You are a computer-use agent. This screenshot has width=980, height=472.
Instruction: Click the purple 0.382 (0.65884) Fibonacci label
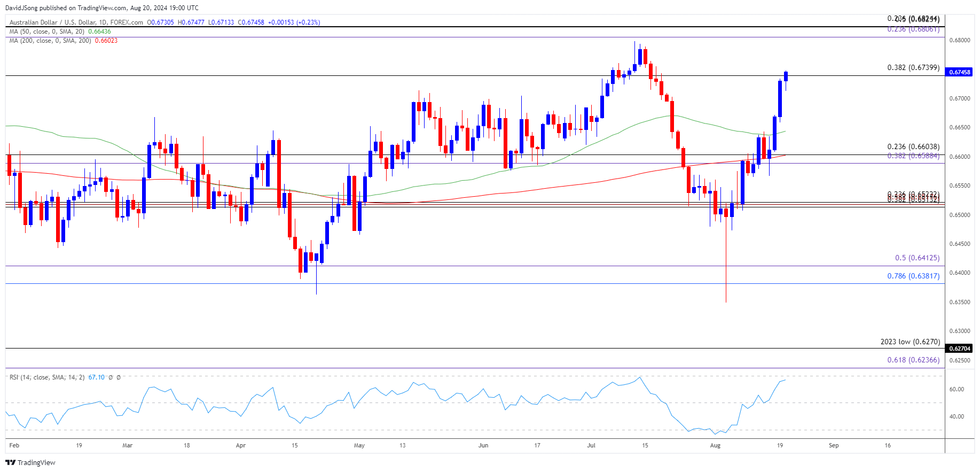coord(913,156)
